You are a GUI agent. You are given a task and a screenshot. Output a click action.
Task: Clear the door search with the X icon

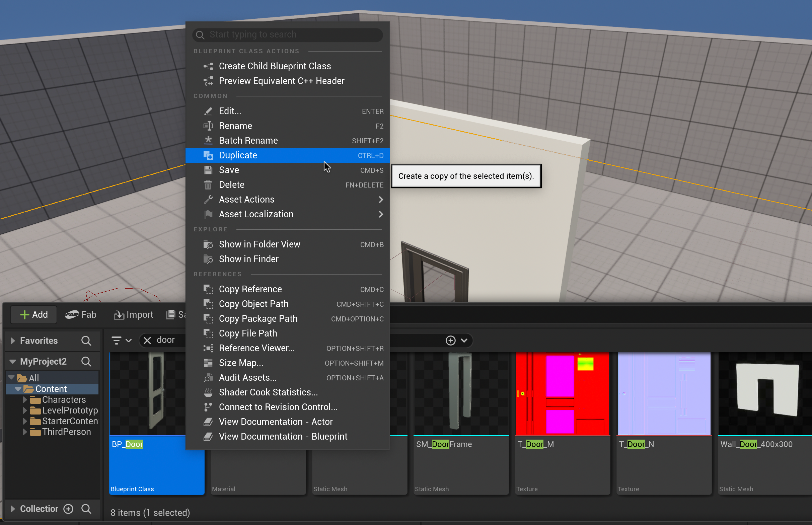(147, 340)
